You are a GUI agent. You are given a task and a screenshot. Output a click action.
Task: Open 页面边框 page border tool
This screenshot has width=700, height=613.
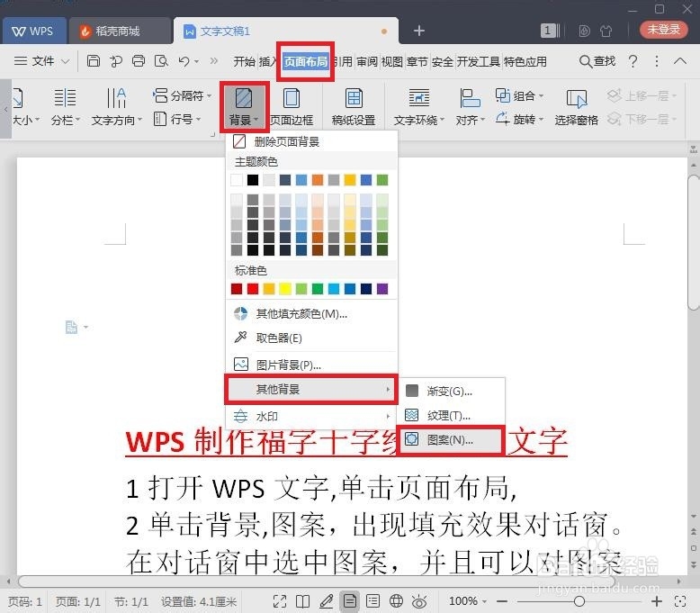(x=292, y=107)
